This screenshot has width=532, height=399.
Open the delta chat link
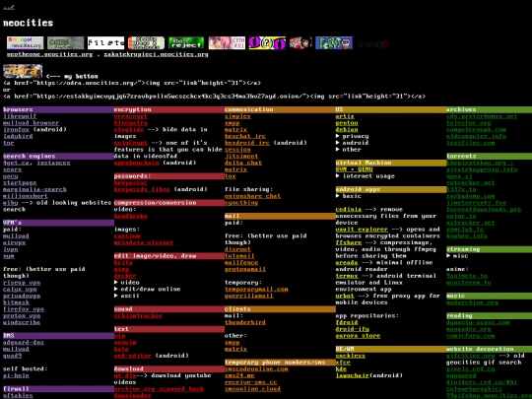[x=243, y=163]
